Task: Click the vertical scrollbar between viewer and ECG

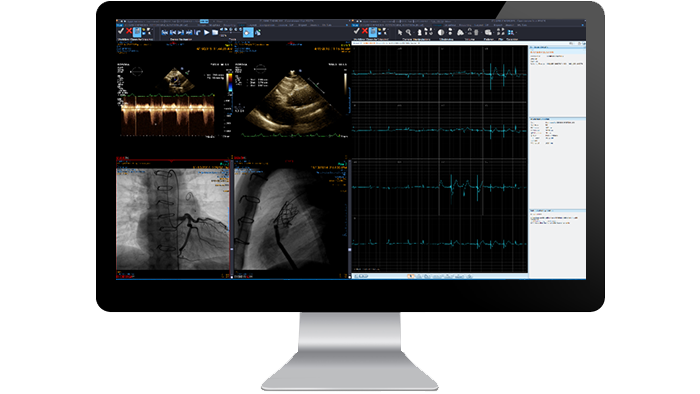Action: [x=350, y=219]
